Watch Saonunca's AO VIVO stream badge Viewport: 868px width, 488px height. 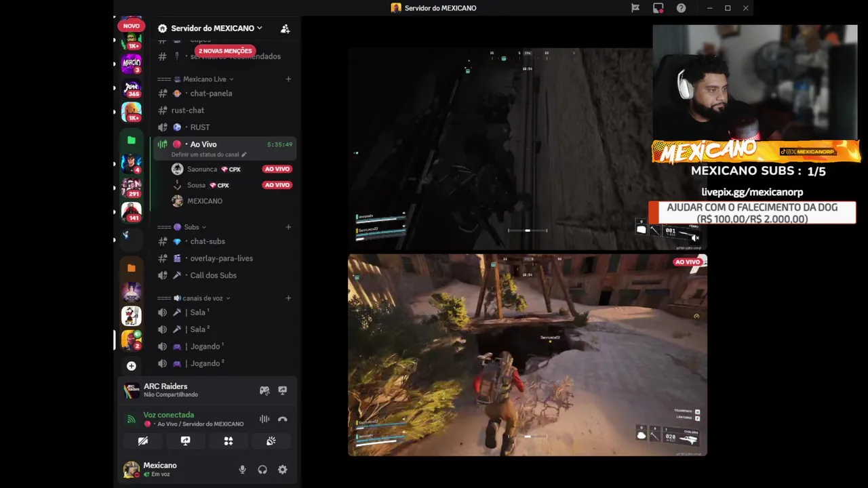(x=277, y=169)
